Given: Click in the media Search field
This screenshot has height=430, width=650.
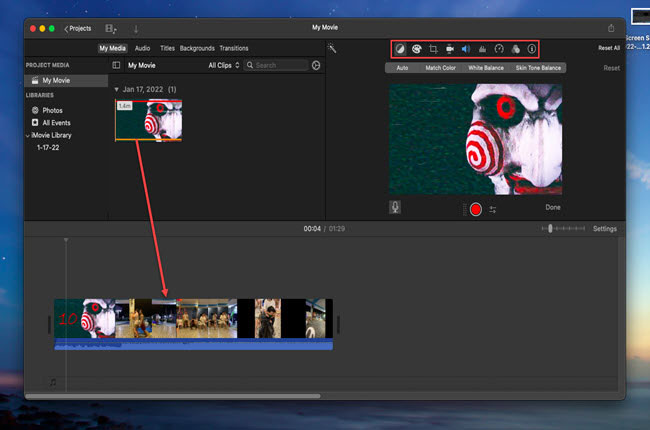Looking at the screenshot, I should click(276, 65).
